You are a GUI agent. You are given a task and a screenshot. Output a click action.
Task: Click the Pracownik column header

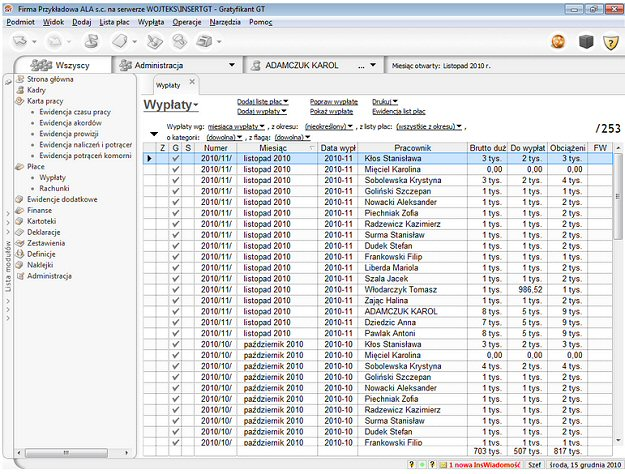coord(411,147)
